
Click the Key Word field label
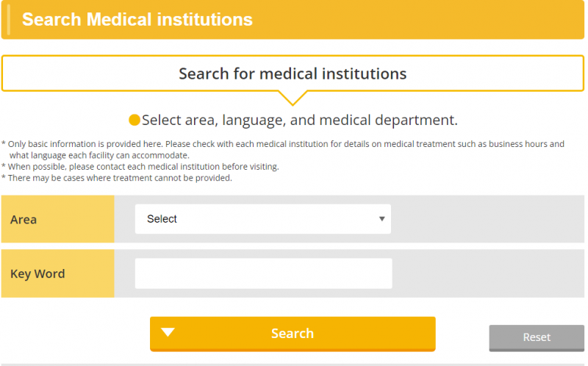tap(37, 274)
